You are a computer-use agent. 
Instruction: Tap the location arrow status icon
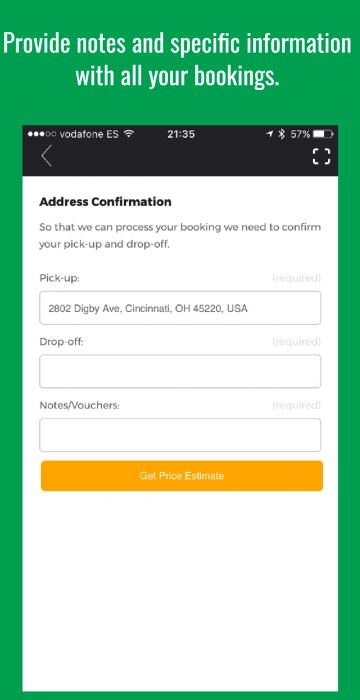coord(269,134)
